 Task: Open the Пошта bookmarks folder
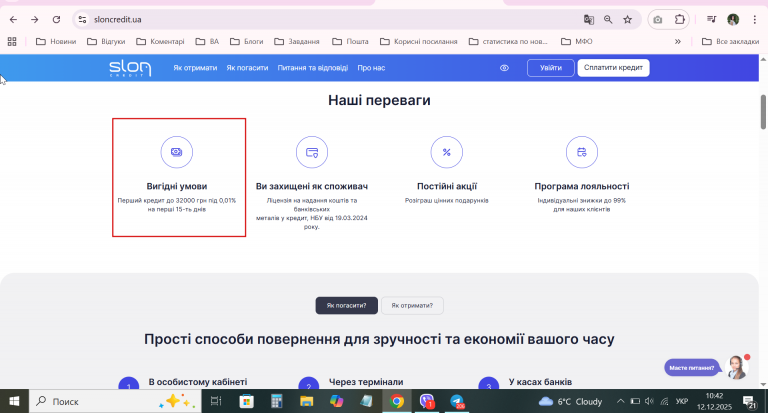click(x=350, y=42)
